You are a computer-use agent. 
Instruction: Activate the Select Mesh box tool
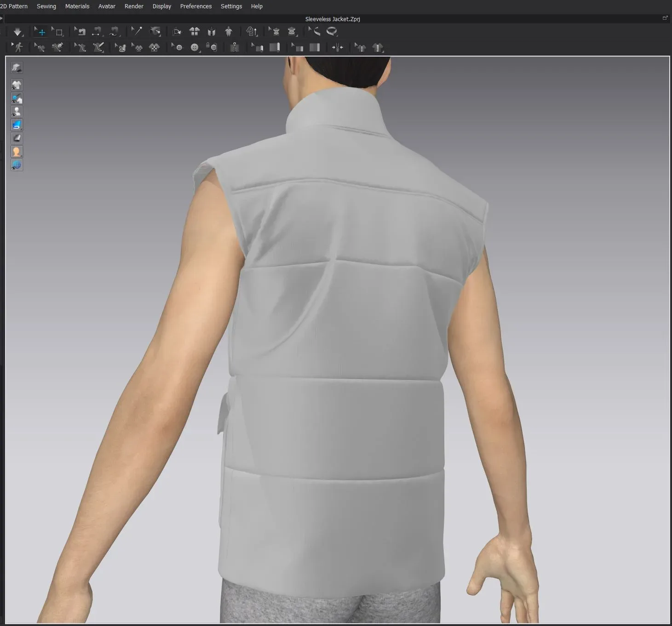pos(57,32)
